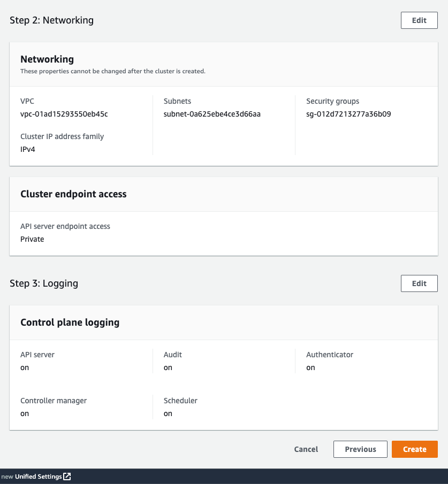Click the Audit logging status
Image resolution: width=448 pixels, height=484 pixels.
coord(168,367)
